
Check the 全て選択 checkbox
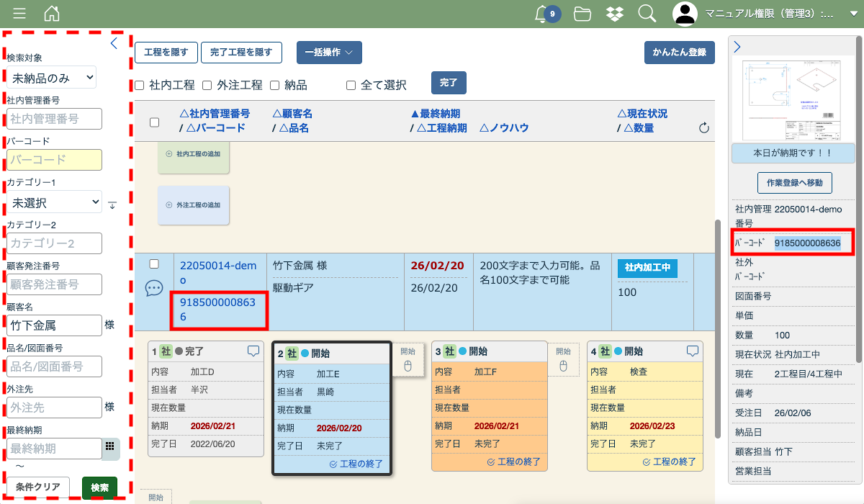pos(351,85)
